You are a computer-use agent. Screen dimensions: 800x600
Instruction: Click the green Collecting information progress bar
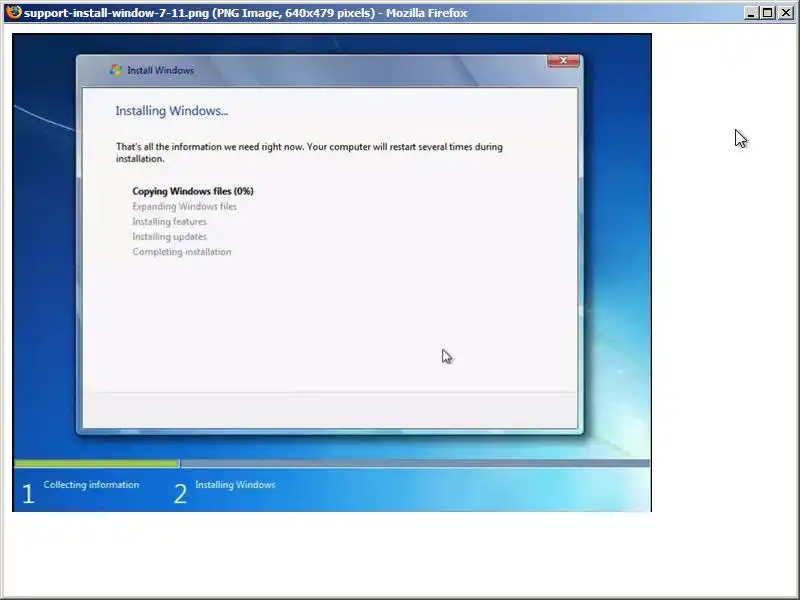(x=97, y=463)
